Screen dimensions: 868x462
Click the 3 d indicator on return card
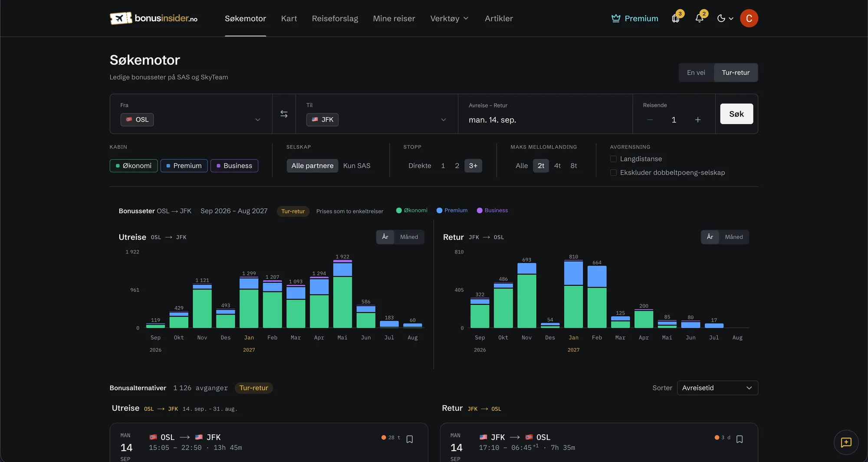(x=723, y=437)
